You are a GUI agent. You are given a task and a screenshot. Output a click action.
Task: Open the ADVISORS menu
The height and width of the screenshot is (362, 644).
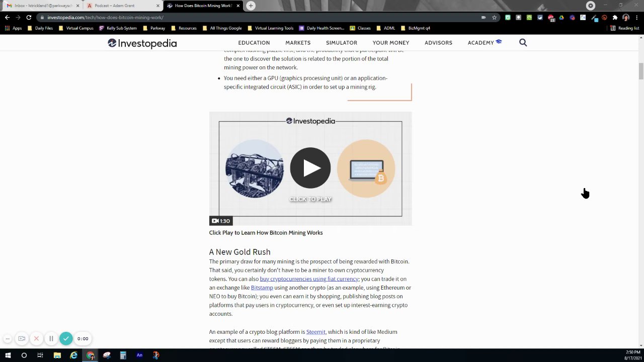438,43
